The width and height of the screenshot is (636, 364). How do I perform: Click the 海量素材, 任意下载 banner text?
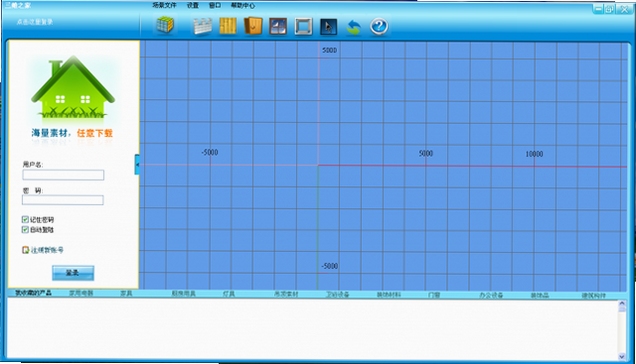coord(72,133)
